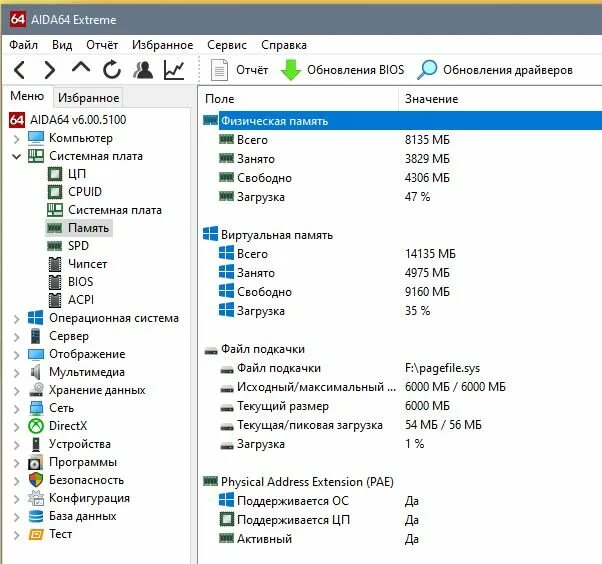Screen dimensions: 602x564
Task: Click the Конфигурация settings icon
Action: coord(36,498)
